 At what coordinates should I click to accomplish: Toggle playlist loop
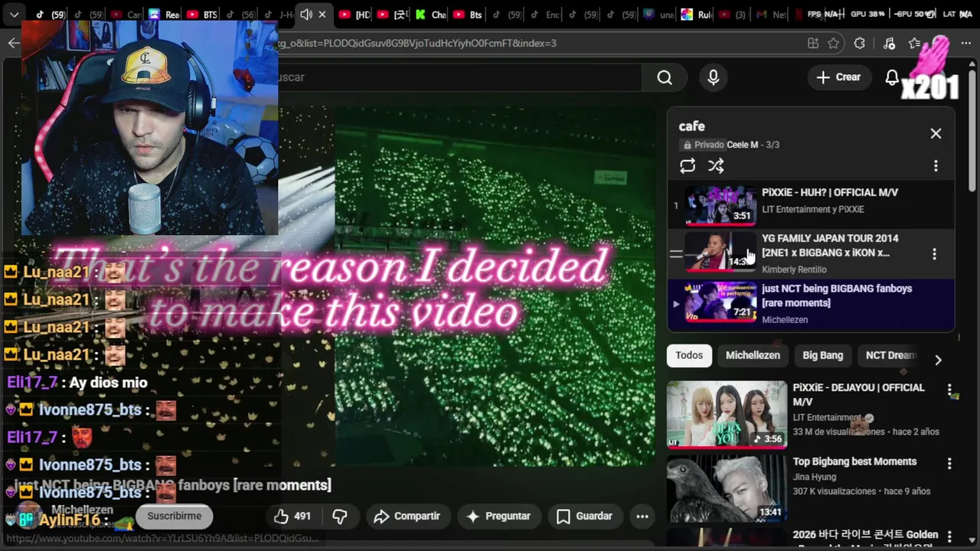coord(688,165)
